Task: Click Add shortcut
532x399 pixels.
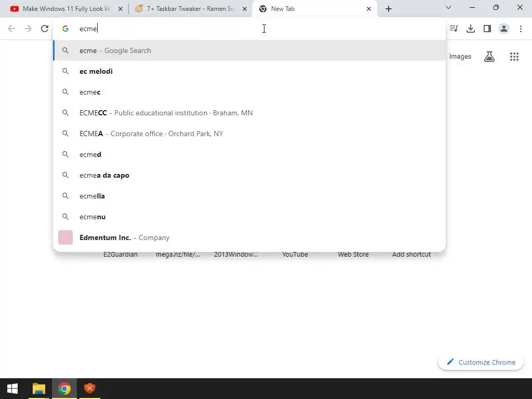Action: (411, 255)
